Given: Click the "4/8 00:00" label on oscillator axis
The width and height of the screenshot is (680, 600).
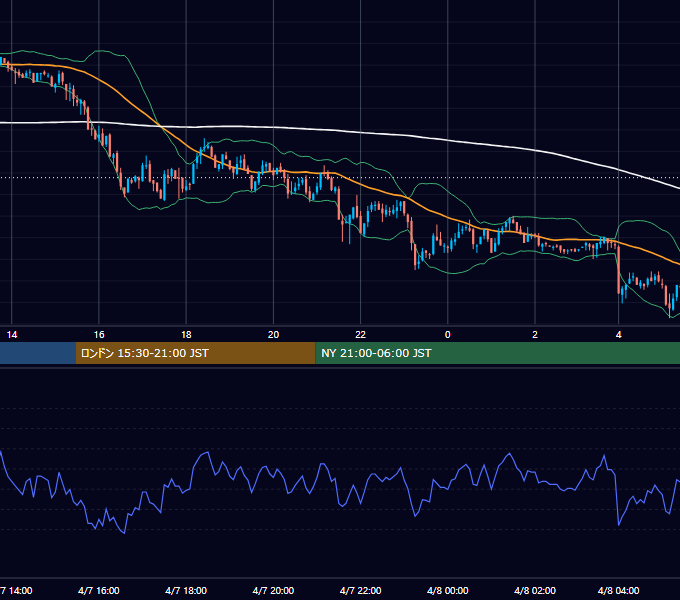Looking at the screenshot, I should (448, 590).
